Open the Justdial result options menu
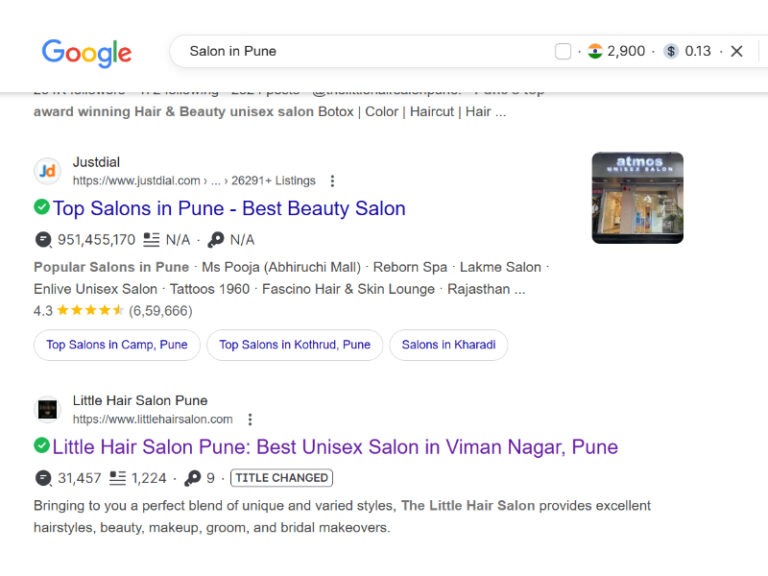Viewport: 768px width, 576px height. coord(332,181)
